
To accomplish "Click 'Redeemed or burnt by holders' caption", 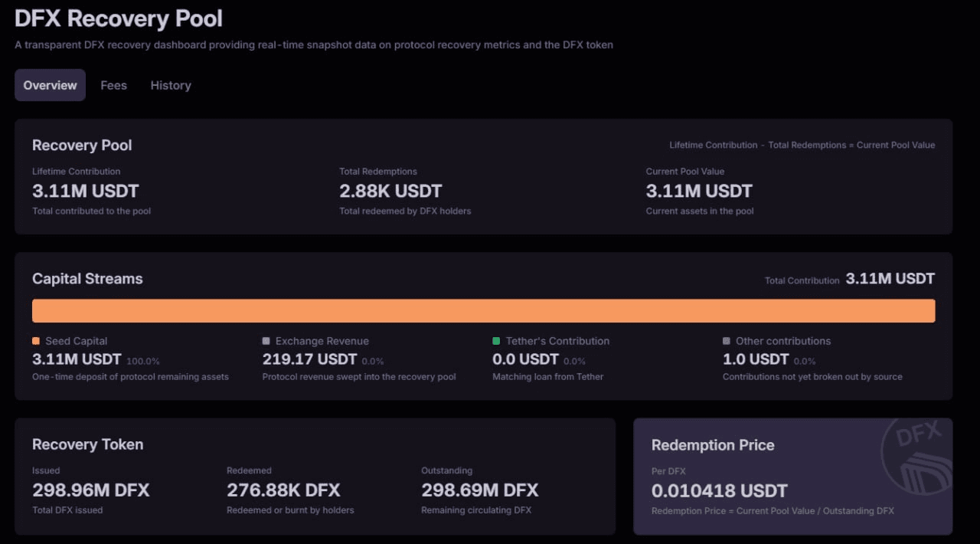I will click(290, 510).
